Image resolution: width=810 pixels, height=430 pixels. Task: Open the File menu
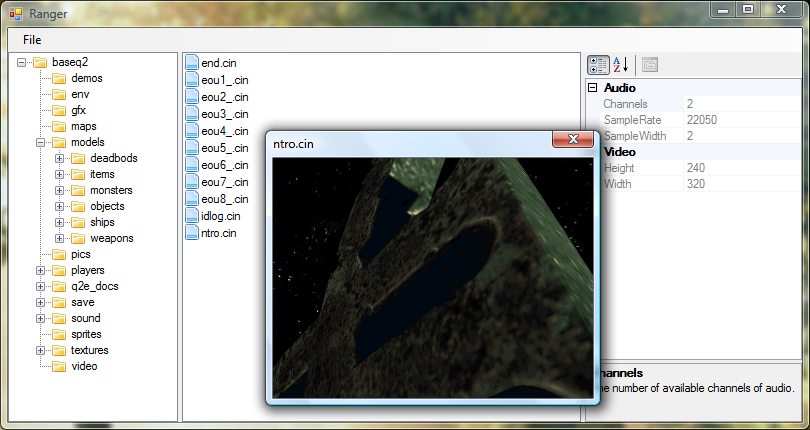coord(32,40)
